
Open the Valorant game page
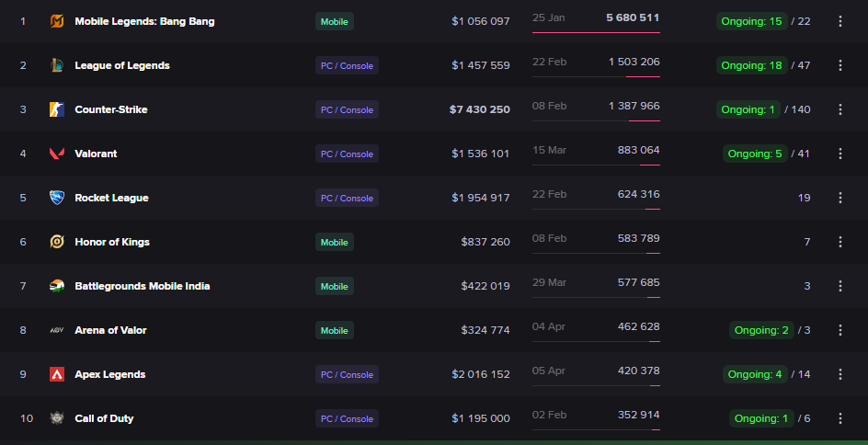coord(96,154)
